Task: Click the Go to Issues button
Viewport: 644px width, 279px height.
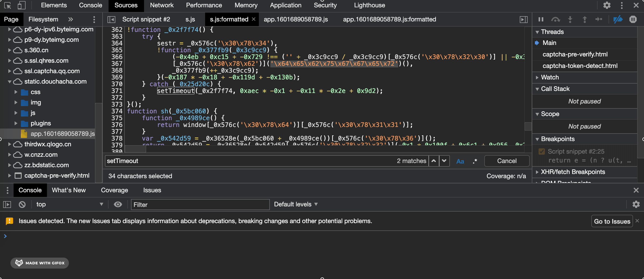Action: pos(612,221)
